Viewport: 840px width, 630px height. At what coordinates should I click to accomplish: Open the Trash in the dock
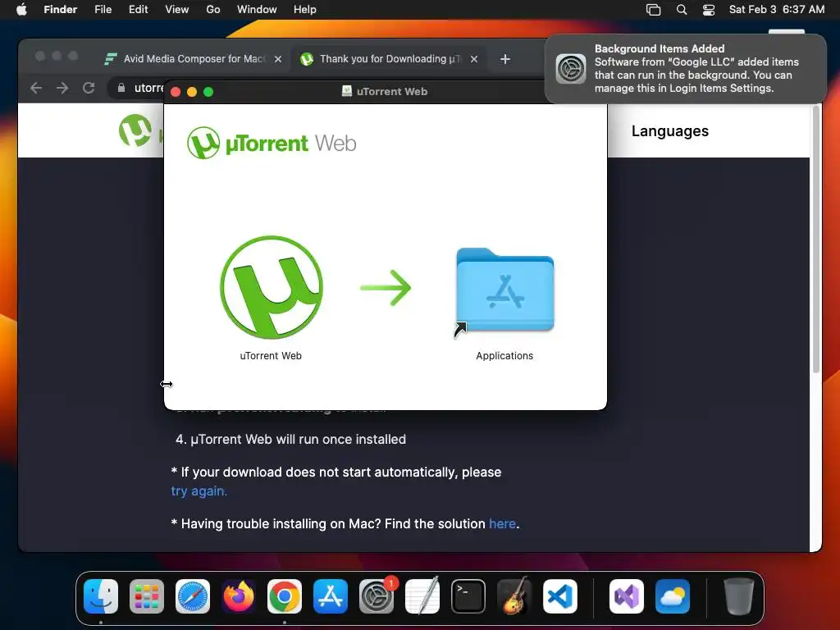coord(739,596)
